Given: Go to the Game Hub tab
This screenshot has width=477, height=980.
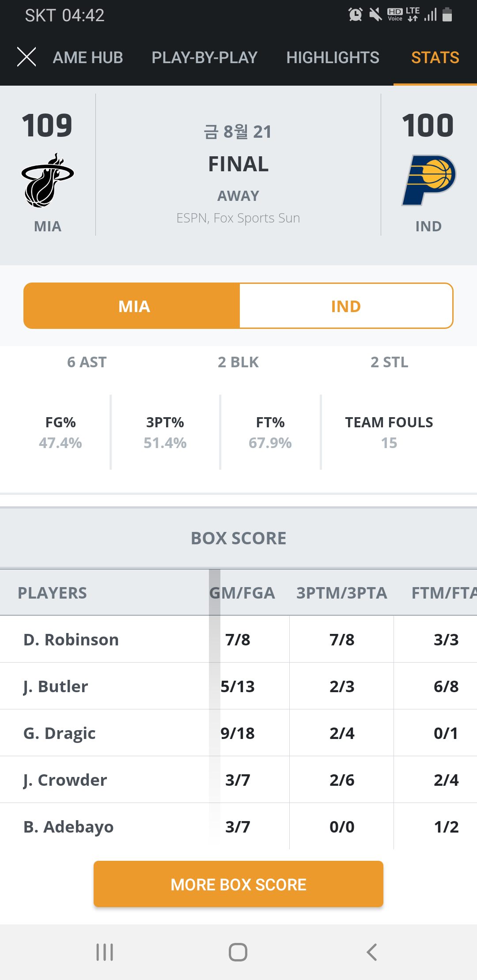Looking at the screenshot, I should tap(88, 58).
